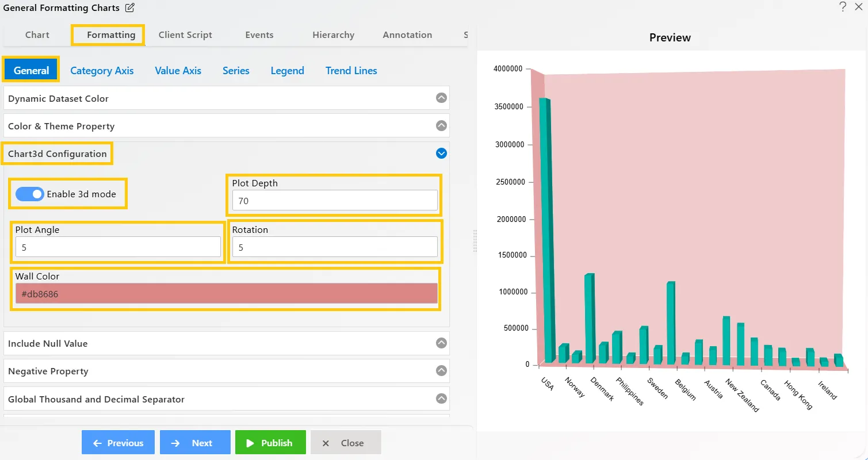Click the Close button at the bottom
The image size is (868, 460).
pyautogui.click(x=346, y=443)
